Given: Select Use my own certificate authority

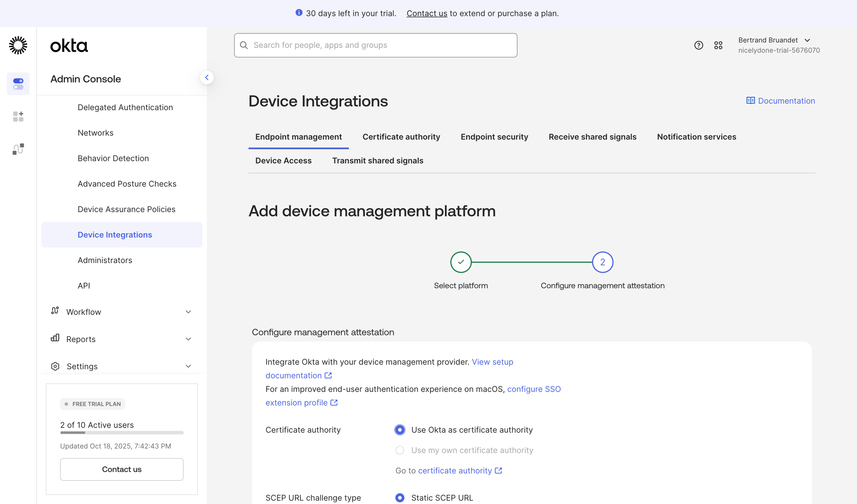Looking at the screenshot, I should (x=400, y=450).
